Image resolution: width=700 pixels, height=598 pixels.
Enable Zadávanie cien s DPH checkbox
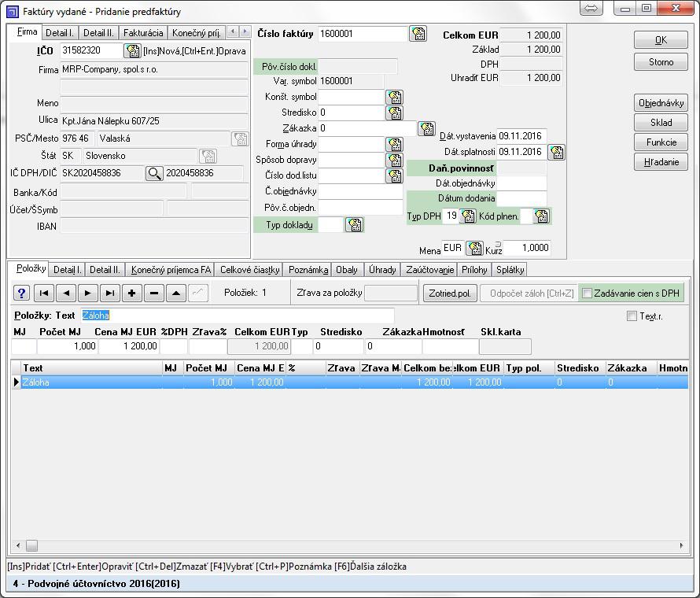(587, 293)
